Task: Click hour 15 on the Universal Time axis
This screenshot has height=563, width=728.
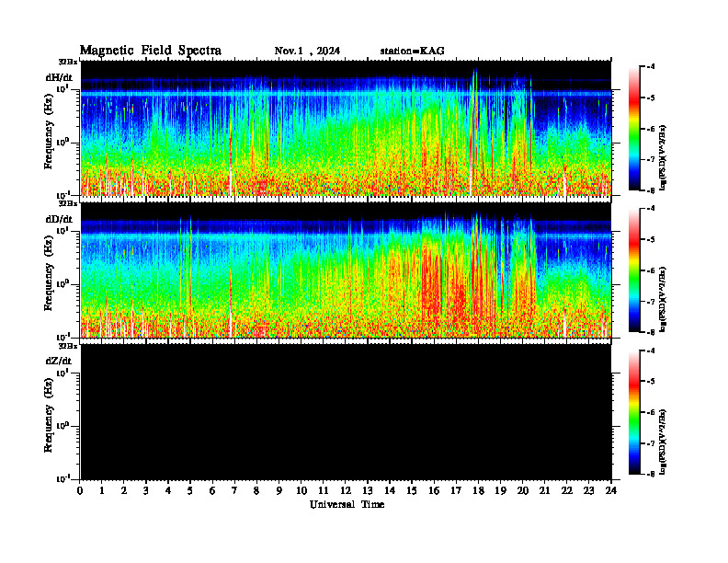Action: click(412, 491)
